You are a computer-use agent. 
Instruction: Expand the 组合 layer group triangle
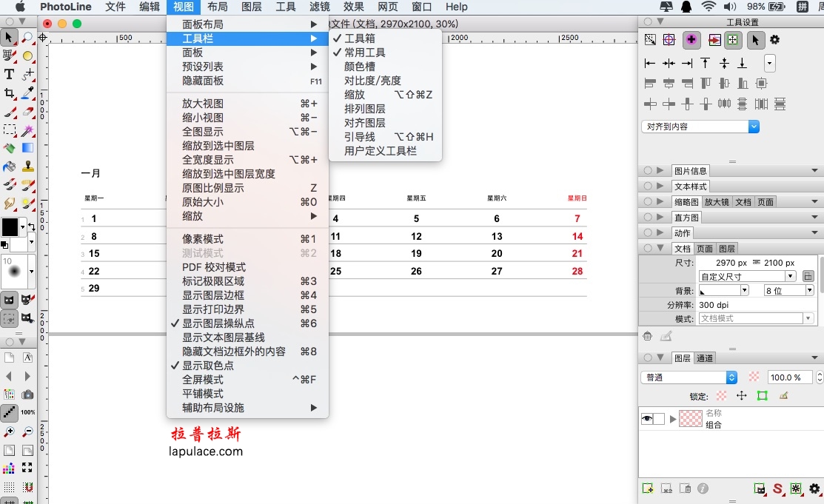tap(673, 419)
